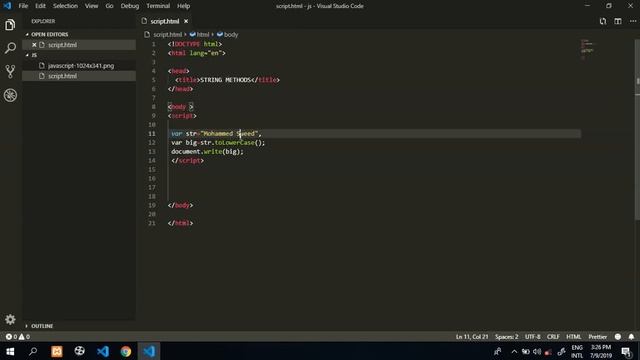The image size is (640, 360).
Task: Close script.html in Open Editors list
Action: (34, 45)
